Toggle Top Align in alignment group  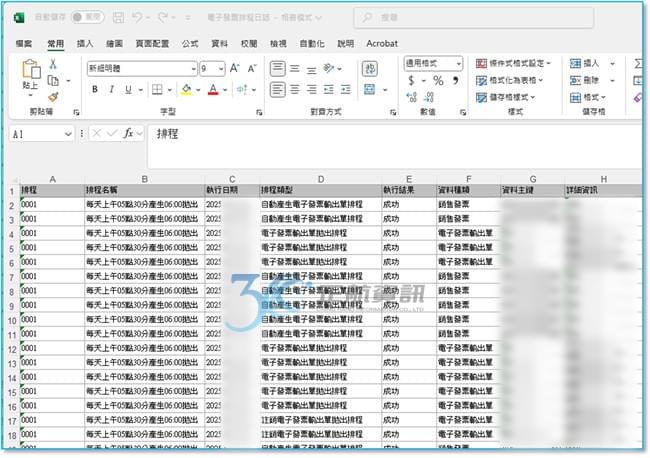tap(277, 68)
